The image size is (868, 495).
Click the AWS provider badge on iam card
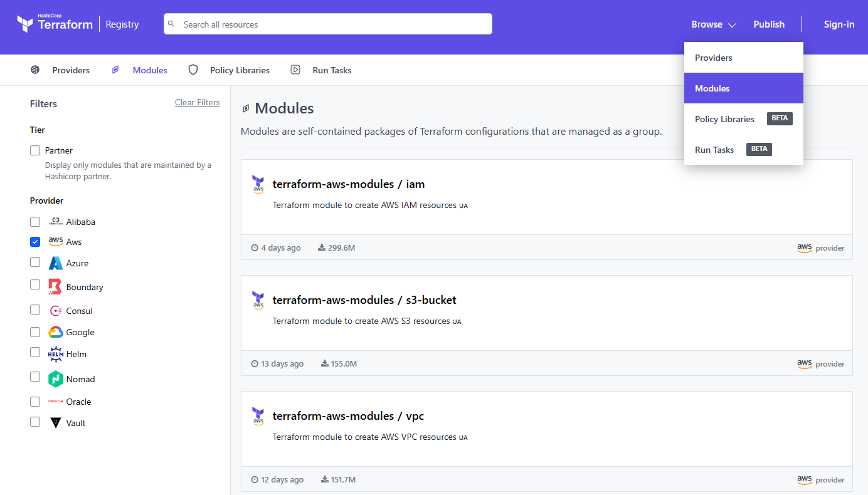tap(821, 247)
